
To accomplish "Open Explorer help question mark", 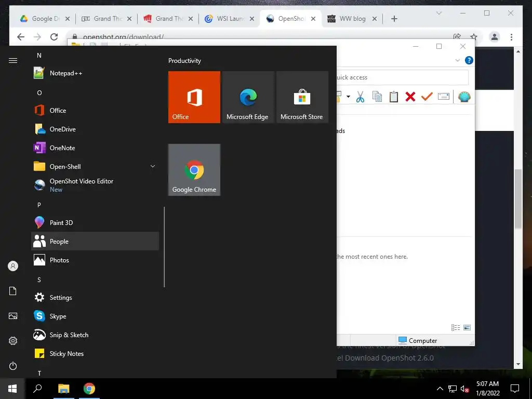I will tap(469, 60).
